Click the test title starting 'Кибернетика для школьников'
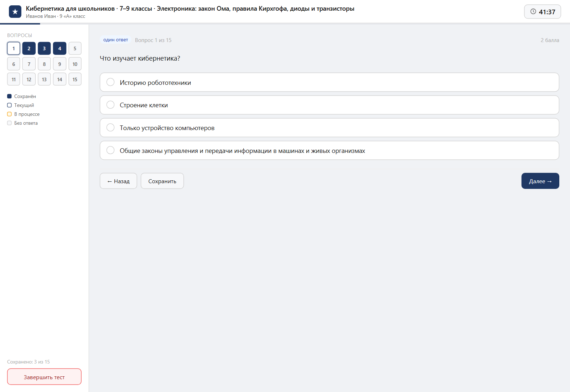Viewport: 570px width, 392px height. point(190,9)
